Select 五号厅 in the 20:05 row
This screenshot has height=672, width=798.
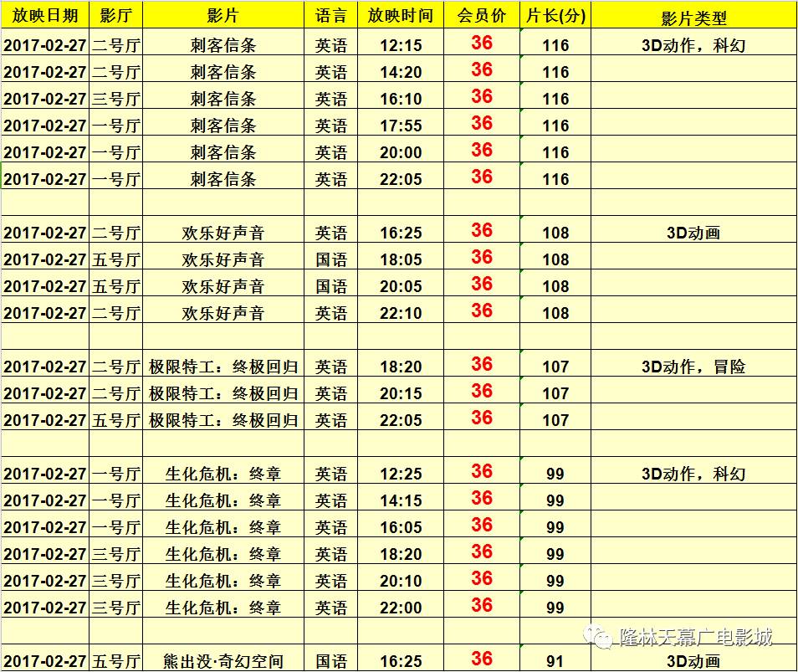tap(116, 284)
